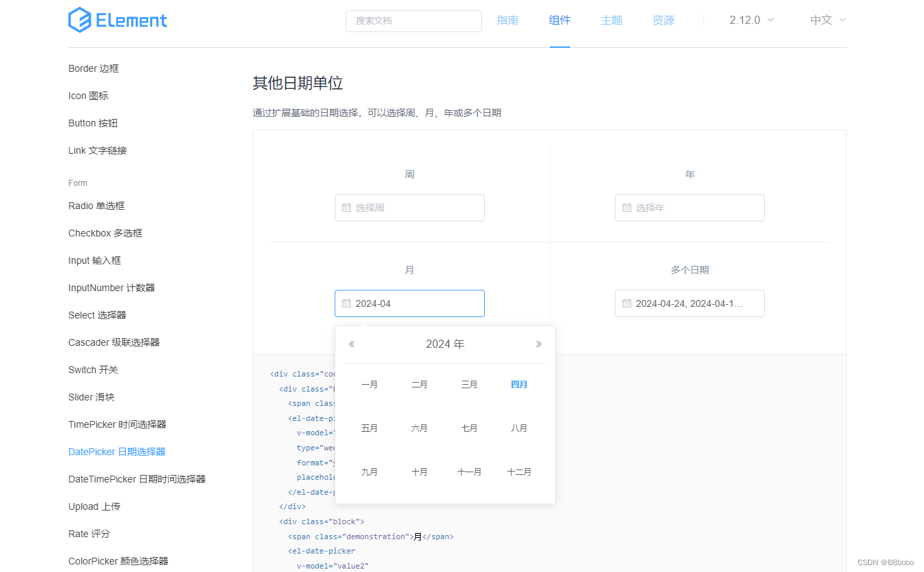The image size is (924, 572).
Task: Click the calendar icon in the month picker input
Action: pos(346,303)
